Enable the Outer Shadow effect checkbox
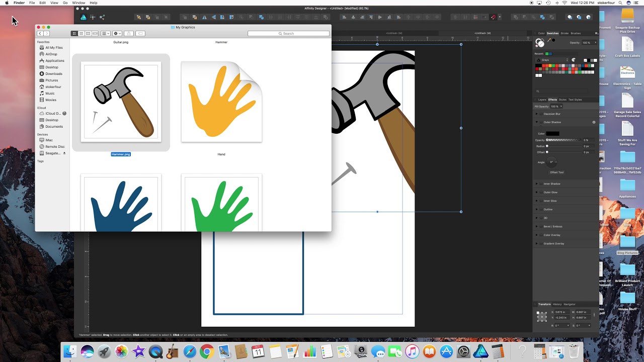 [541, 122]
